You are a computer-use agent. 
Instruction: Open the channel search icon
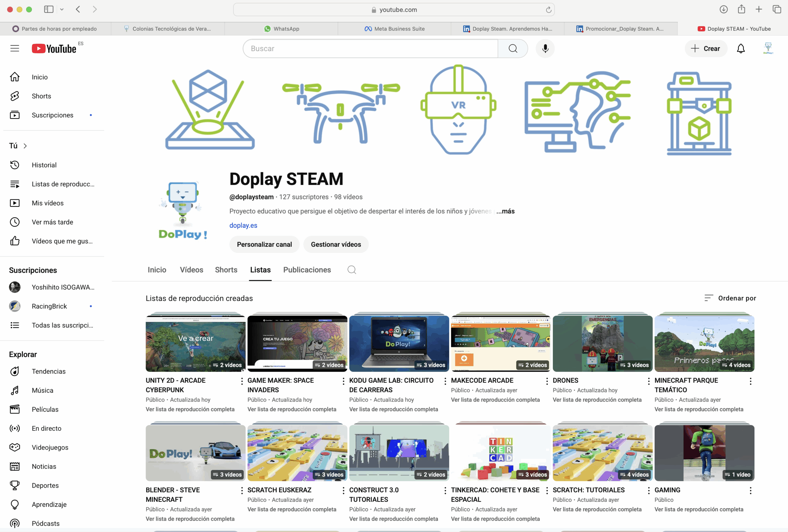tap(351, 270)
